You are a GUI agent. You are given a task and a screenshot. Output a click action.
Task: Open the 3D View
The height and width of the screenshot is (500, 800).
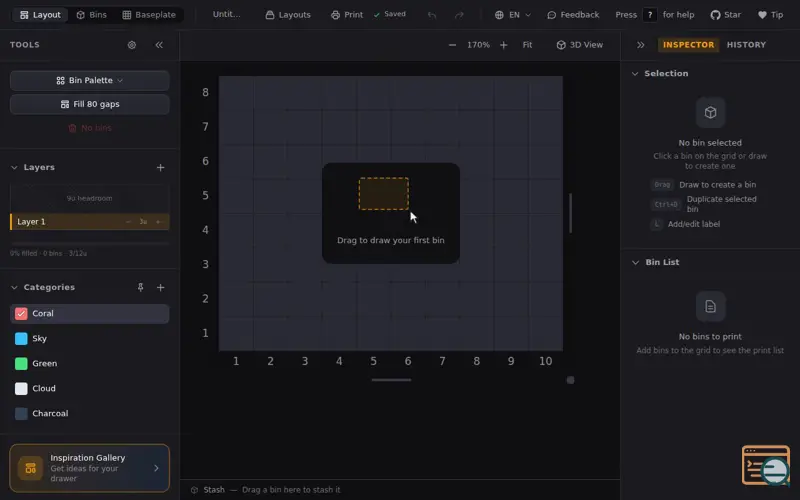(x=580, y=45)
